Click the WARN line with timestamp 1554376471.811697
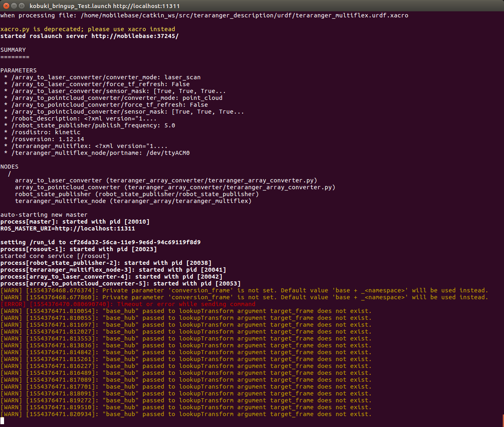This screenshot has height=427, width=504. (186, 325)
